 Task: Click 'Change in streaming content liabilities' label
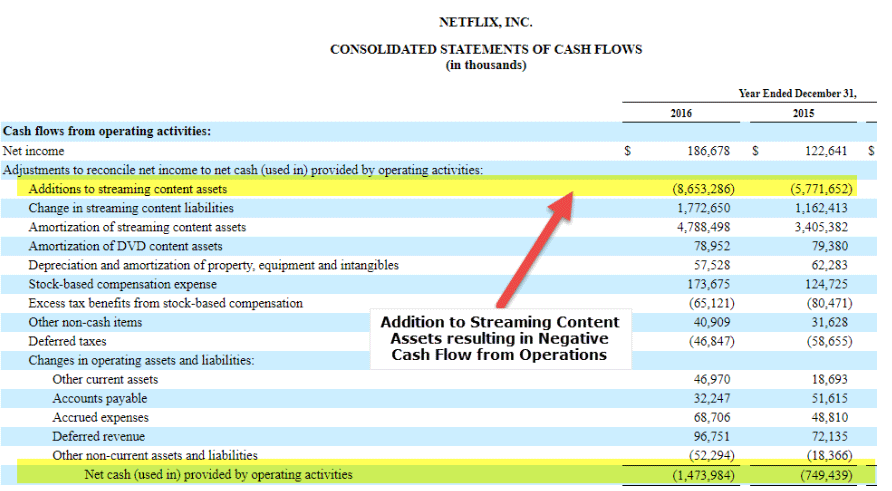point(131,208)
